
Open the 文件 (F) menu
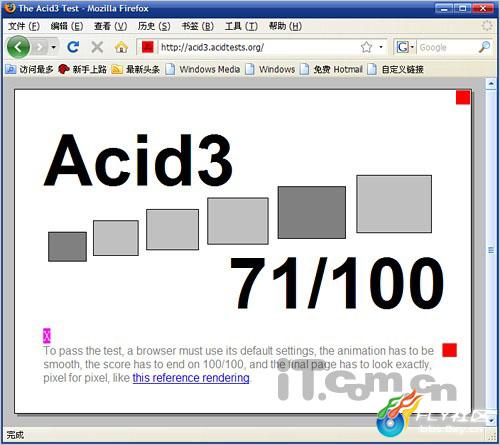[24, 26]
